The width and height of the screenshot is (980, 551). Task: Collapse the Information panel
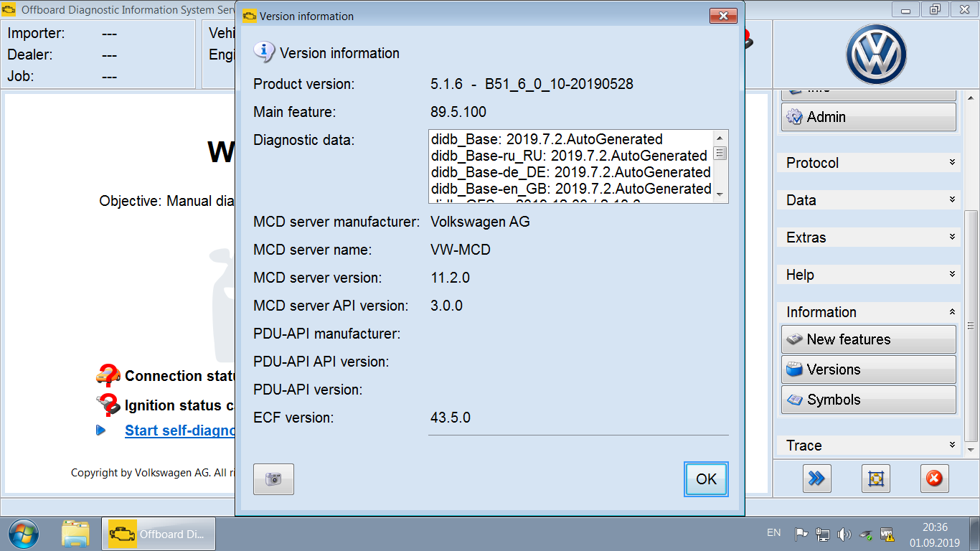pos(869,312)
